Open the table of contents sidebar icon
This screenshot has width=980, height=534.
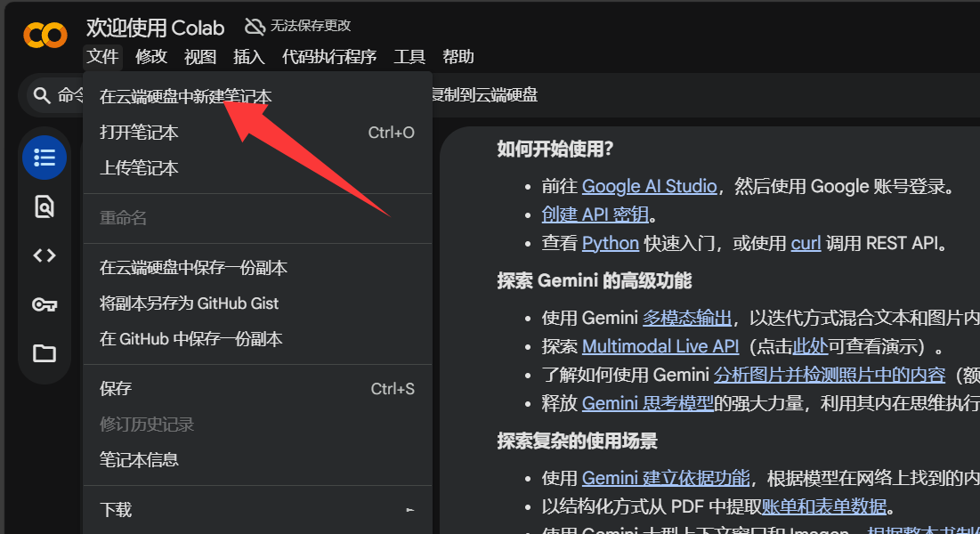pyautogui.click(x=45, y=158)
